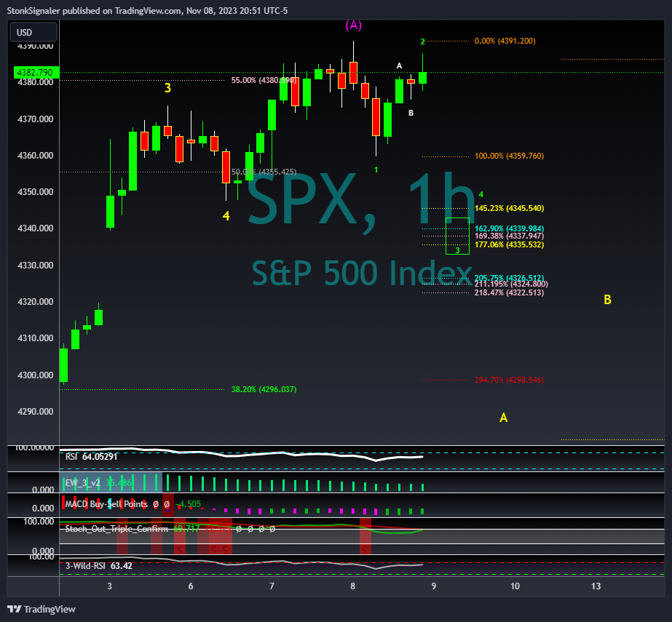Viewport: 672px width, 622px height.
Task: Click the 4382.790 current price label
Action: 36,73
